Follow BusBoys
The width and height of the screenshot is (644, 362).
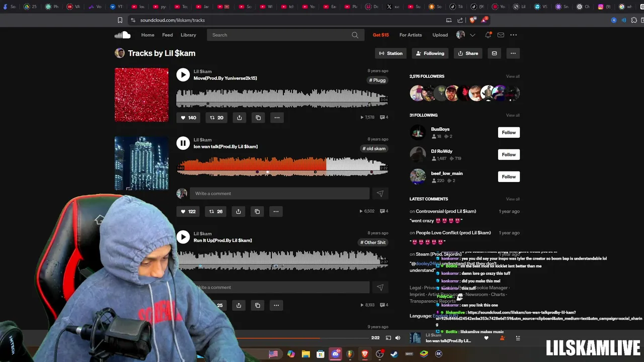[509, 132]
